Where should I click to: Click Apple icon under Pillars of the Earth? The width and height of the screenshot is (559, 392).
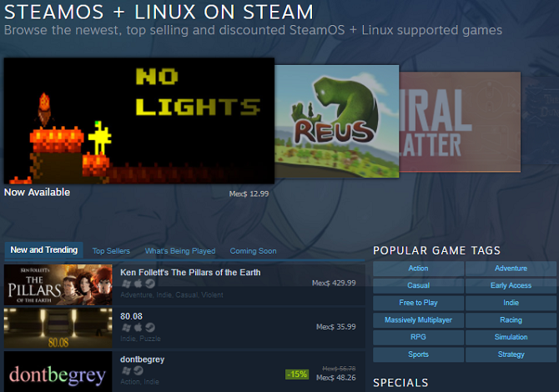[x=138, y=284]
